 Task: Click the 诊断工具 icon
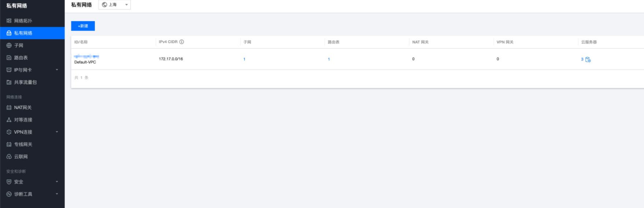click(x=9, y=194)
